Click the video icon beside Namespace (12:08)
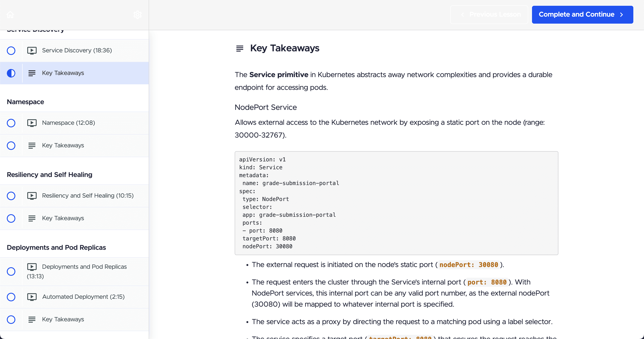 coord(32,123)
